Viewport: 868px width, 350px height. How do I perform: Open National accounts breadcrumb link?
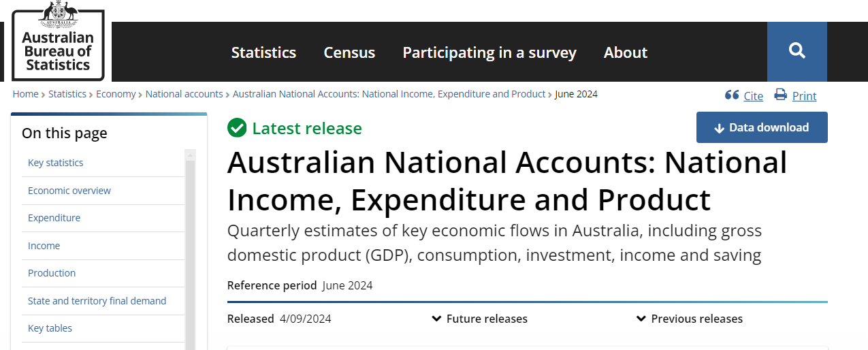(184, 94)
